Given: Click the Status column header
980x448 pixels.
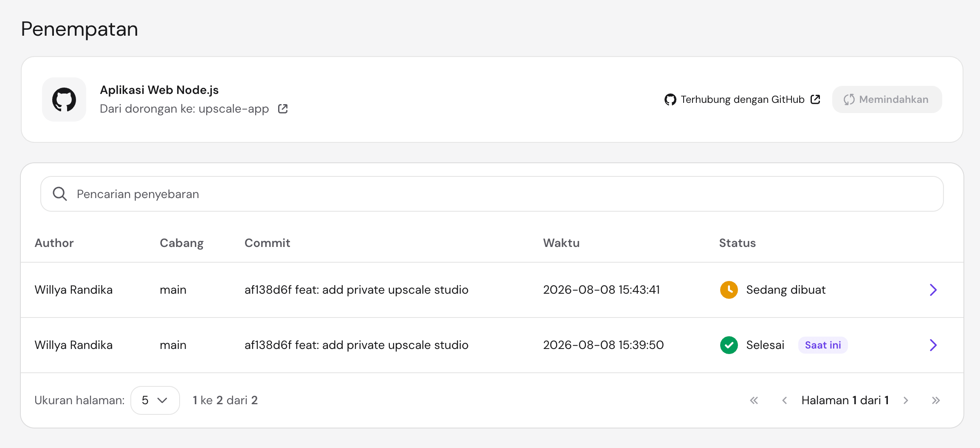Looking at the screenshot, I should point(738,243).
